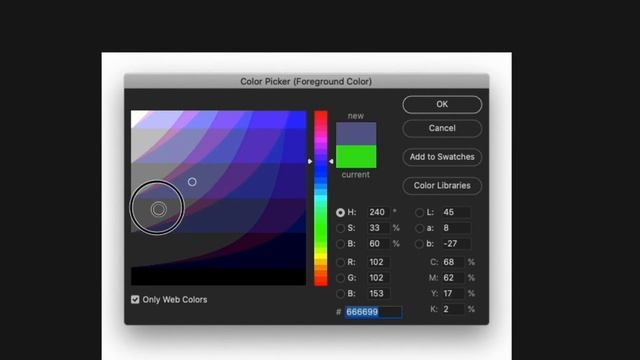Click the Cyan field showing 68
Image resolution: width=640 pixels, height=360 pixels.
coord(453,262)
